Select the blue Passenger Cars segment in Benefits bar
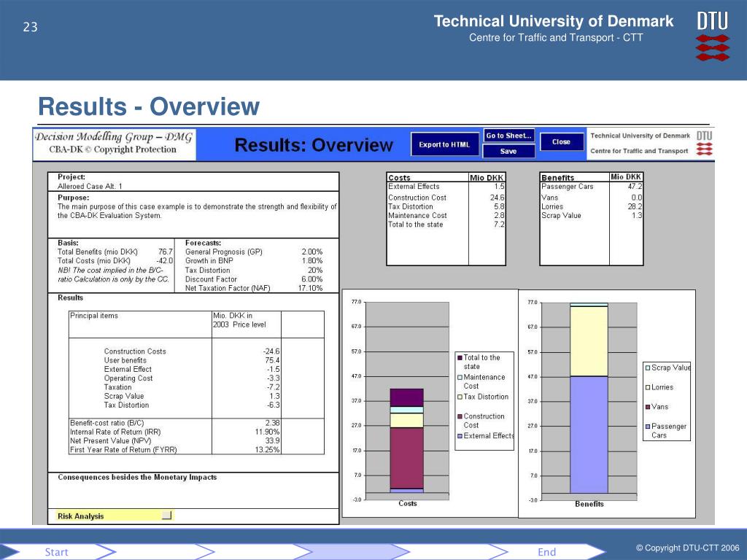 [x=589, y=435]
